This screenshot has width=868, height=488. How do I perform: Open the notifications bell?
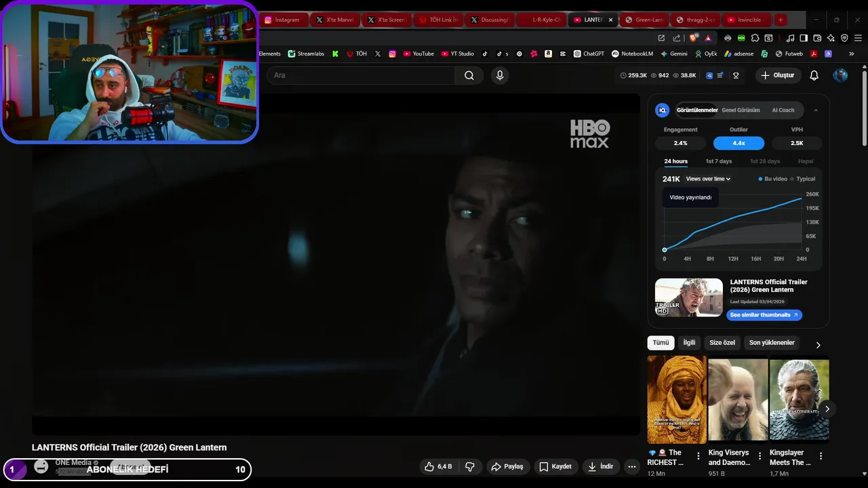click(x=814, y=75)
